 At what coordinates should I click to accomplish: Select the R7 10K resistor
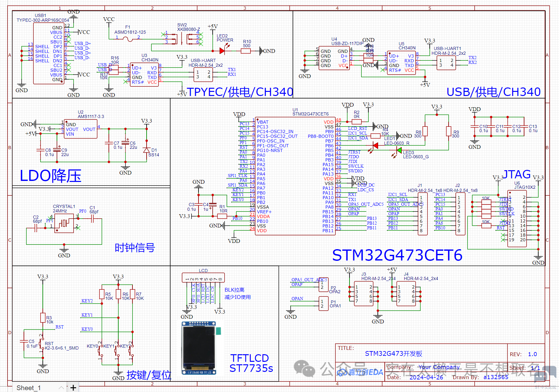[132, 294]
